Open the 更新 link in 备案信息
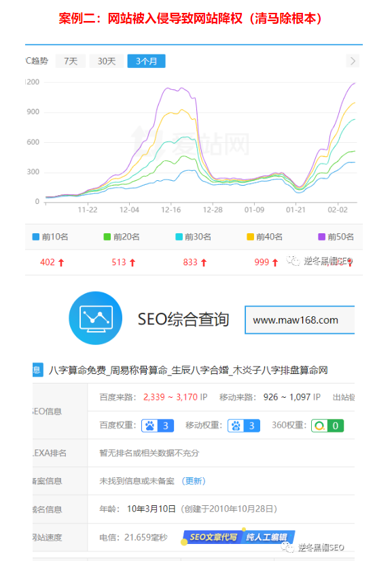This screenshot has height=561, width=392. pyautogui.click(x=194, y=481)
